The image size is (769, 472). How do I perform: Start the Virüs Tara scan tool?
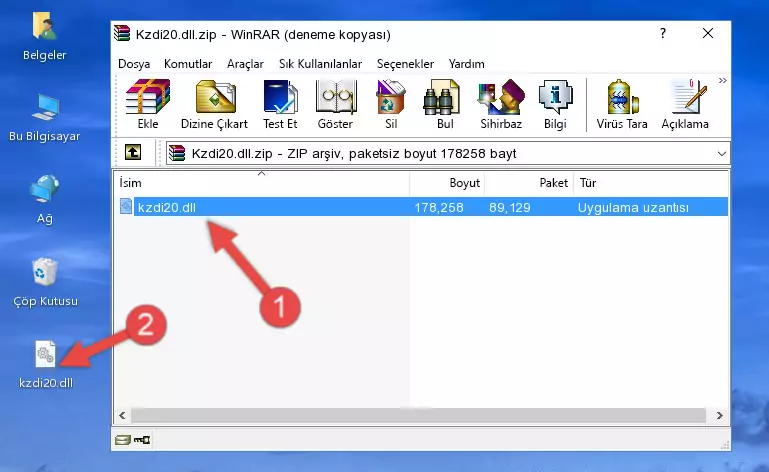[x=622, y=104]
